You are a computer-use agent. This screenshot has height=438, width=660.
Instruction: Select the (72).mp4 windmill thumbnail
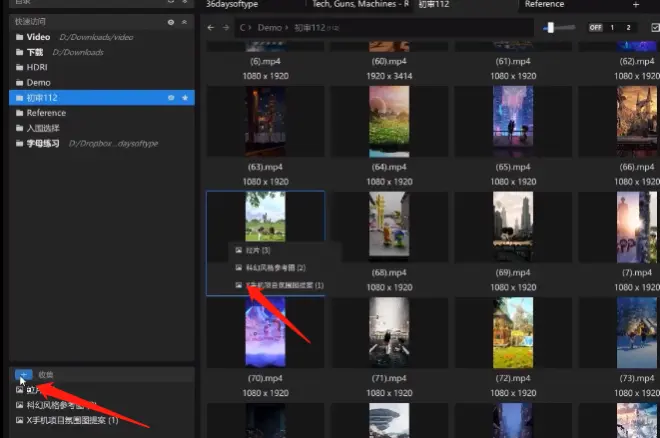tap(513, 332)
